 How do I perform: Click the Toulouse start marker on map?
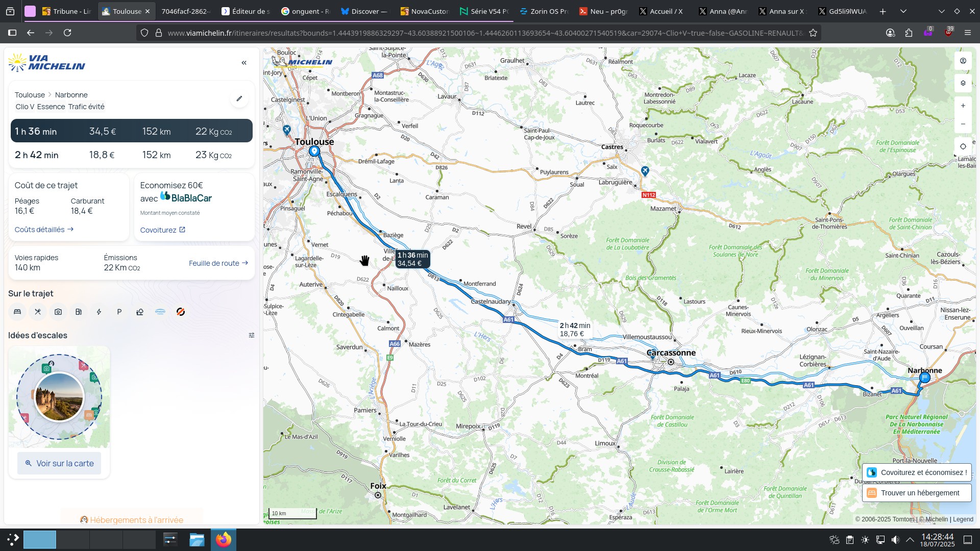coord(314,152)
